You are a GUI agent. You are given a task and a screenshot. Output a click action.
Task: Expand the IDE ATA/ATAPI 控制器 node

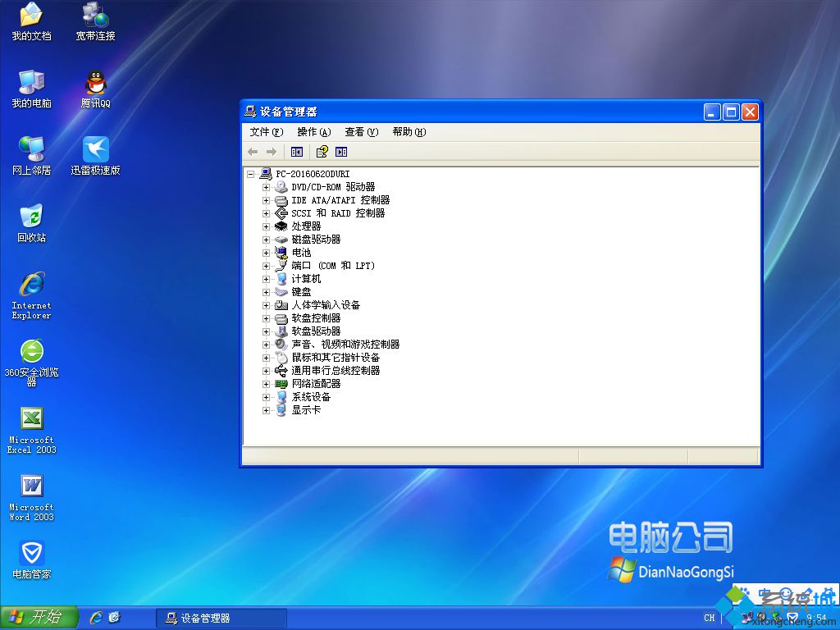(x=266, y=200)
